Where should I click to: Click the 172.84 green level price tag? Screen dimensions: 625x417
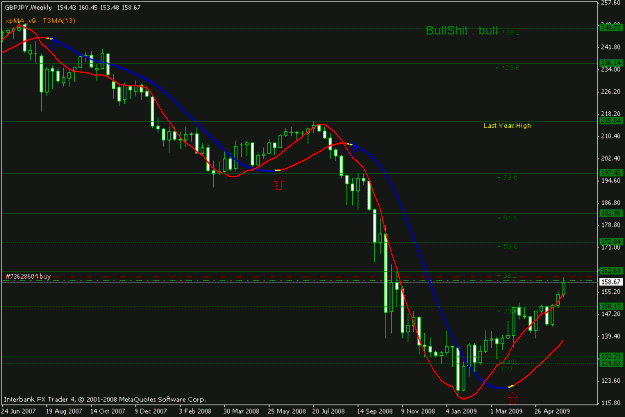tap(611, 242)
